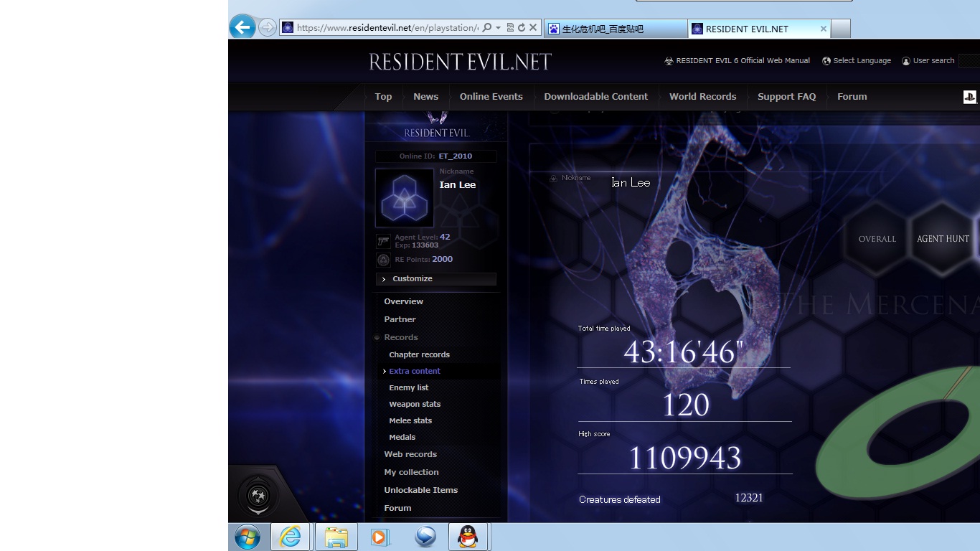This screenshot has width=980, height=551.
Task: Open Chapter records
Action: (419, 355)
